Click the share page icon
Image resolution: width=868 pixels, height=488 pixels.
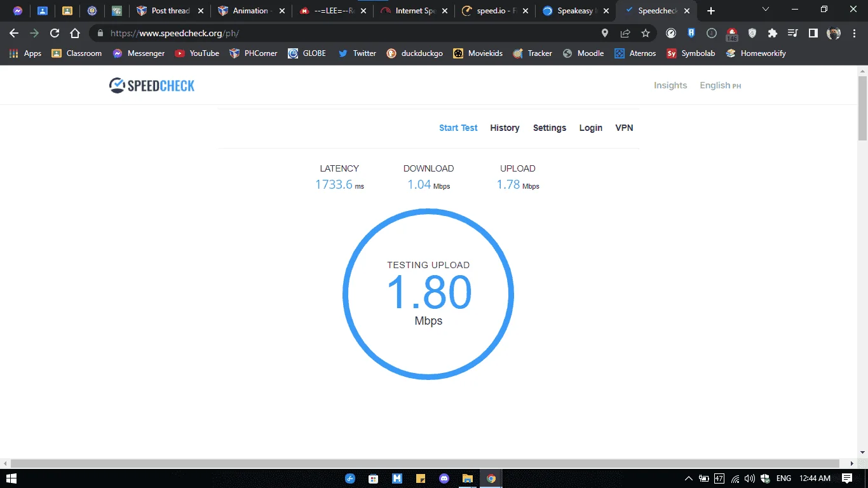625,33
